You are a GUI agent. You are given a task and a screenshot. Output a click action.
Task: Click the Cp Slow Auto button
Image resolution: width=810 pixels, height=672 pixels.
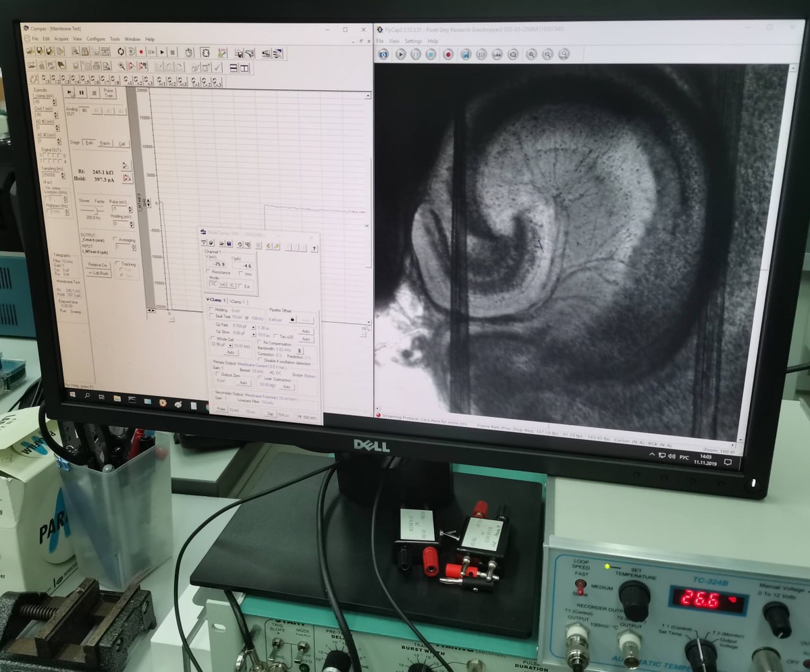pyautogui.click(x=306, y=339)
